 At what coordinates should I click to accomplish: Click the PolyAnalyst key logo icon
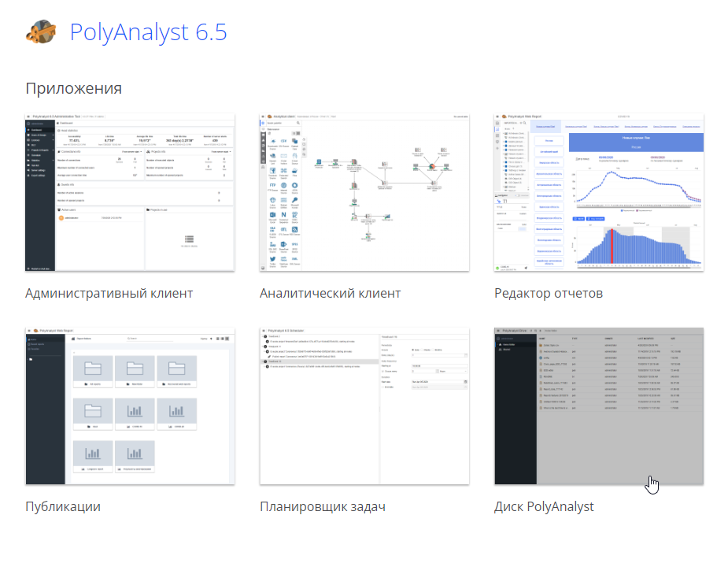pos(41,32)
